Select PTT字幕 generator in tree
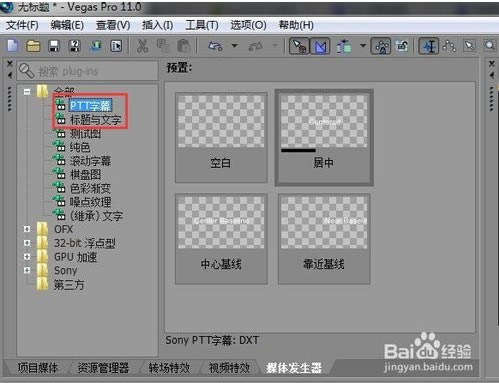 (90, 106)
